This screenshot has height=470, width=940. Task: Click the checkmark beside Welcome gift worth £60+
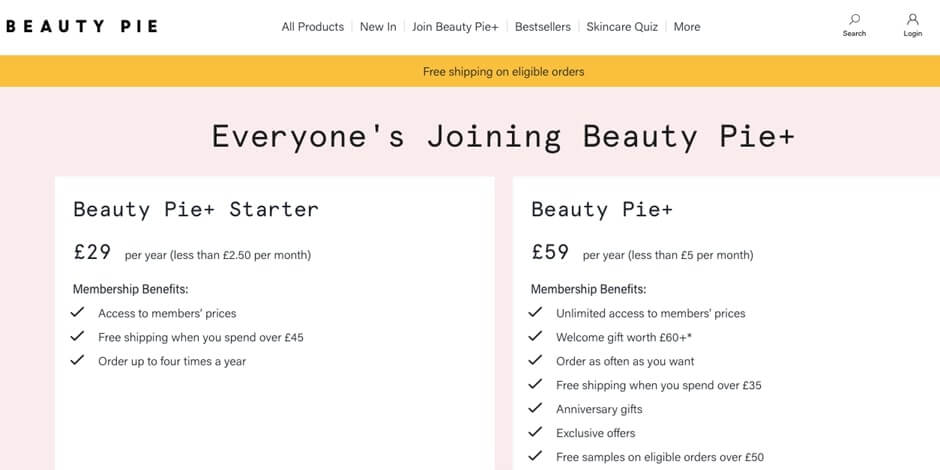[535, 336]
